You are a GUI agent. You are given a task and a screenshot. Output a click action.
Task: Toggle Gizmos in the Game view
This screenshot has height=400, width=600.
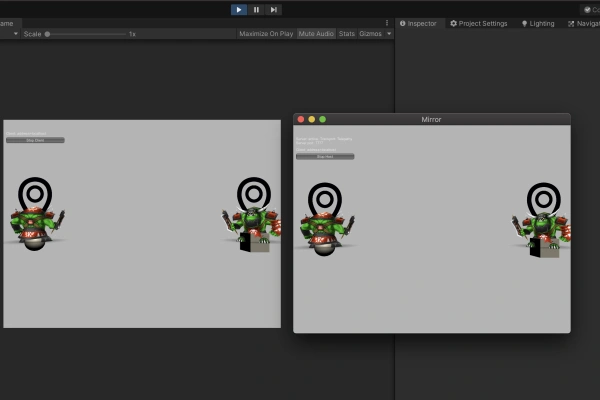[x=370, y=34]
